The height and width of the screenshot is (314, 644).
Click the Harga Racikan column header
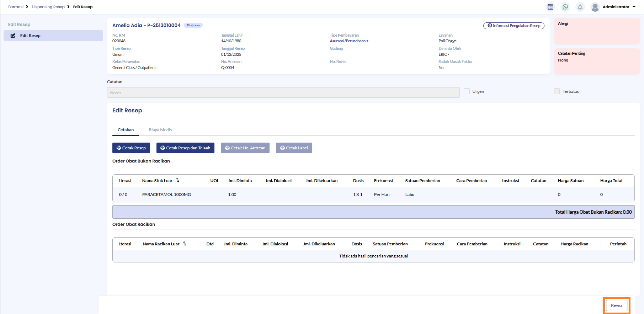574,244
